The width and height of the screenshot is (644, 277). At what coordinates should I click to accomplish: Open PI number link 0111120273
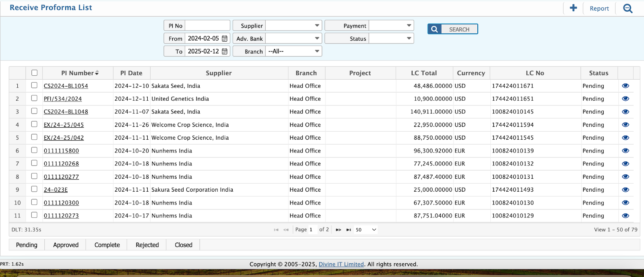[61, 216]
